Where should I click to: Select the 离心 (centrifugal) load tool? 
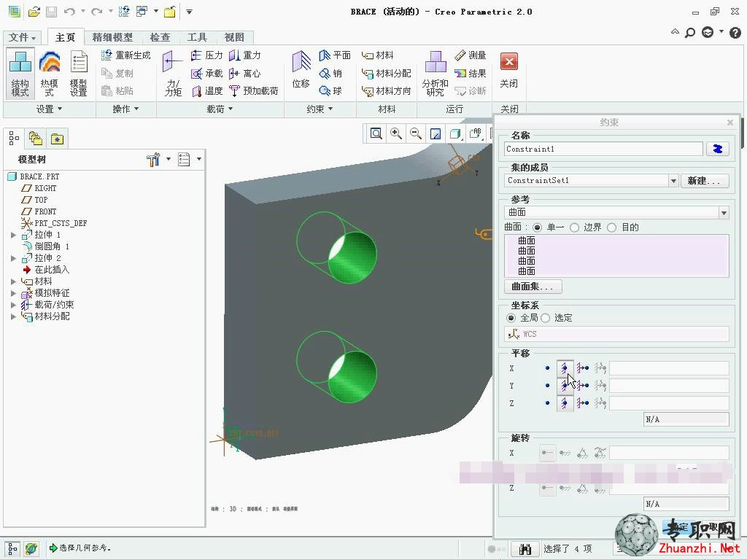(x=245, y=74)
